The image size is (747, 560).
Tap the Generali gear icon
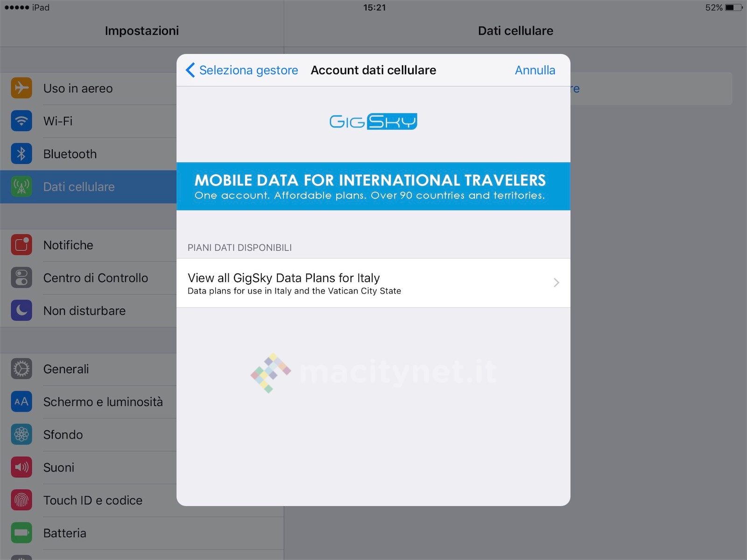[21, 369]
